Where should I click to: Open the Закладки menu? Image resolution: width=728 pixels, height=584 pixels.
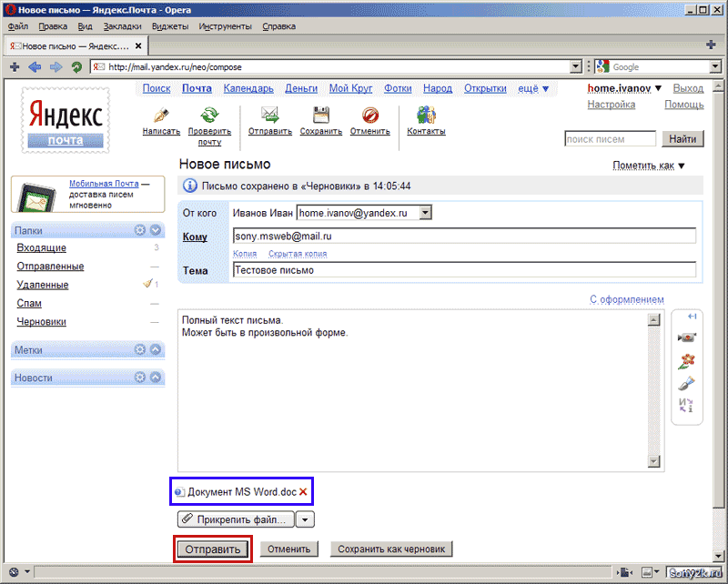[123, 26]
